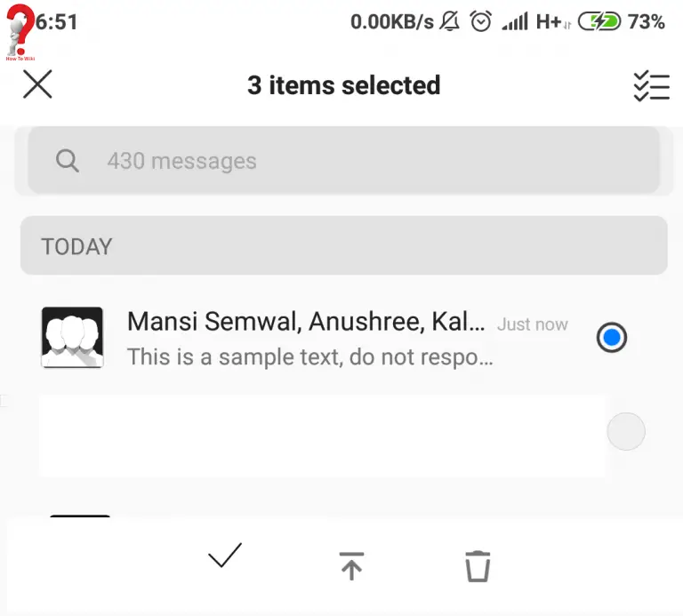
Task: Deselect the Mansi Semwal conversation radio button
Action: tap(612, 338)
